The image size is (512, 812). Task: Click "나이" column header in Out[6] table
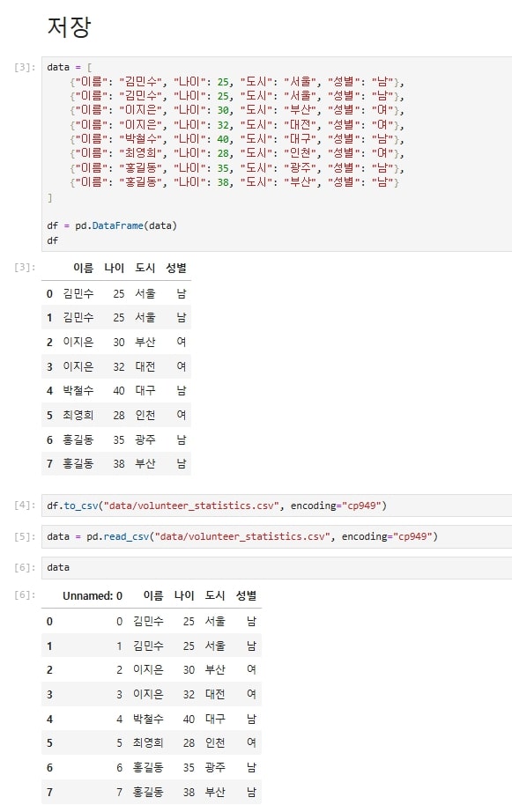184,595
